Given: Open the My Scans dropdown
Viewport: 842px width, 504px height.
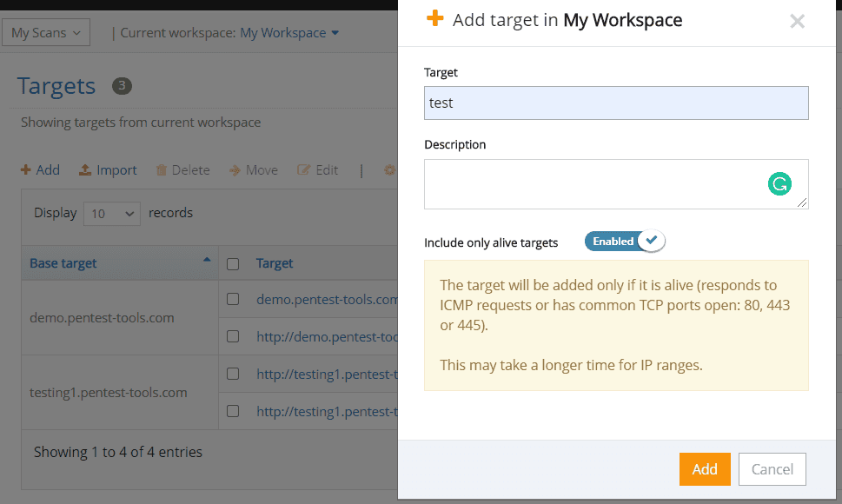Looking at the screenshot, I should click(46, 31).
